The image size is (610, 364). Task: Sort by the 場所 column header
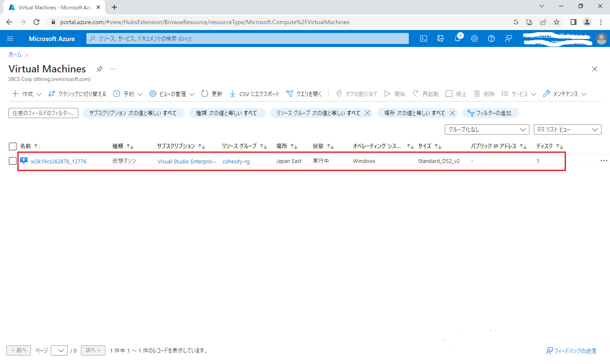pos(287,146)
